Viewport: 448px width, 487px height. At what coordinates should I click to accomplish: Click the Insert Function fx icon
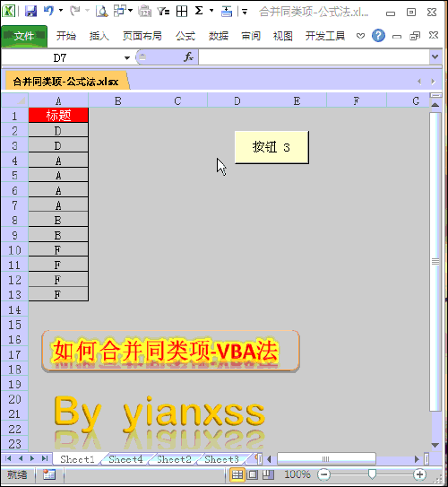tap(188, 57)
